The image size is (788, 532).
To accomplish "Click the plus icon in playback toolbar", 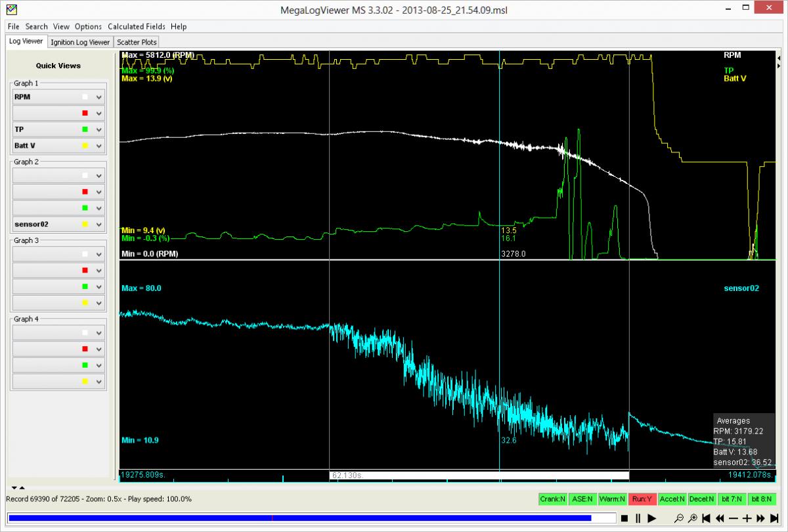I will (747, 518).
